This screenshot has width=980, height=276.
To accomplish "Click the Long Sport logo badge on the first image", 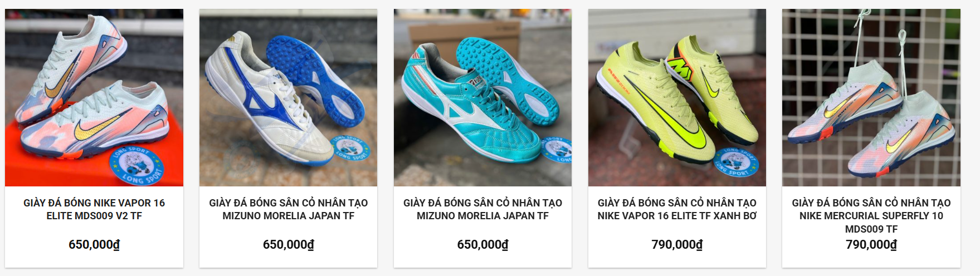I will click(137, 165).
